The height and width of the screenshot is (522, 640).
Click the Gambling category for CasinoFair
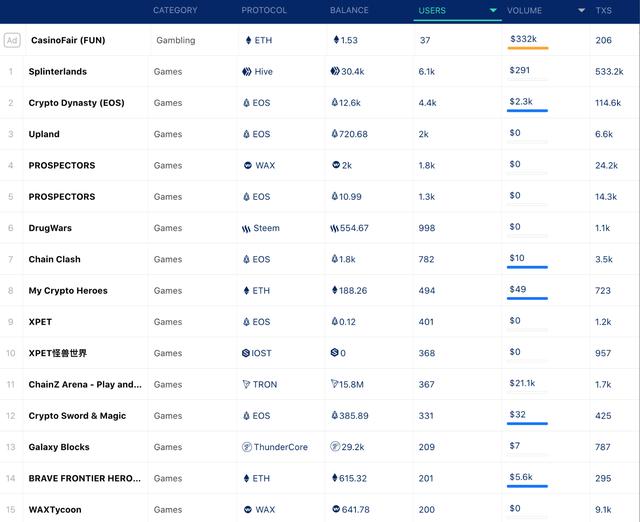click(x=176, y=40)
